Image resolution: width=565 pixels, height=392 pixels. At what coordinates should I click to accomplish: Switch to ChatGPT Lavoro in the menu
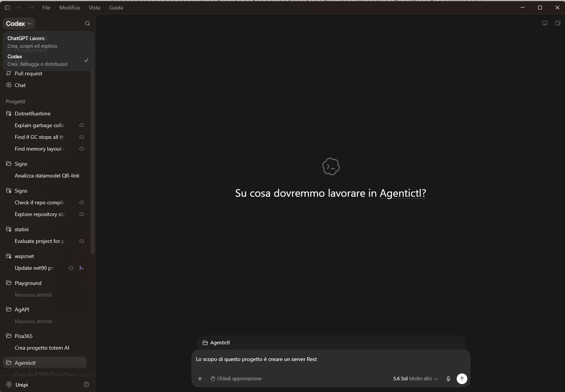pyautogui.click(x=48, y=42)
